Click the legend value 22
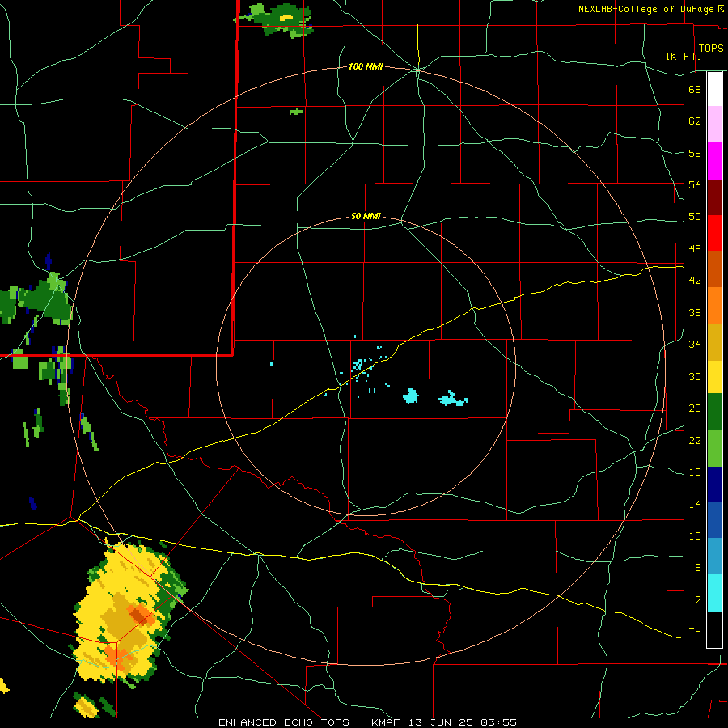 coord(695,440)
